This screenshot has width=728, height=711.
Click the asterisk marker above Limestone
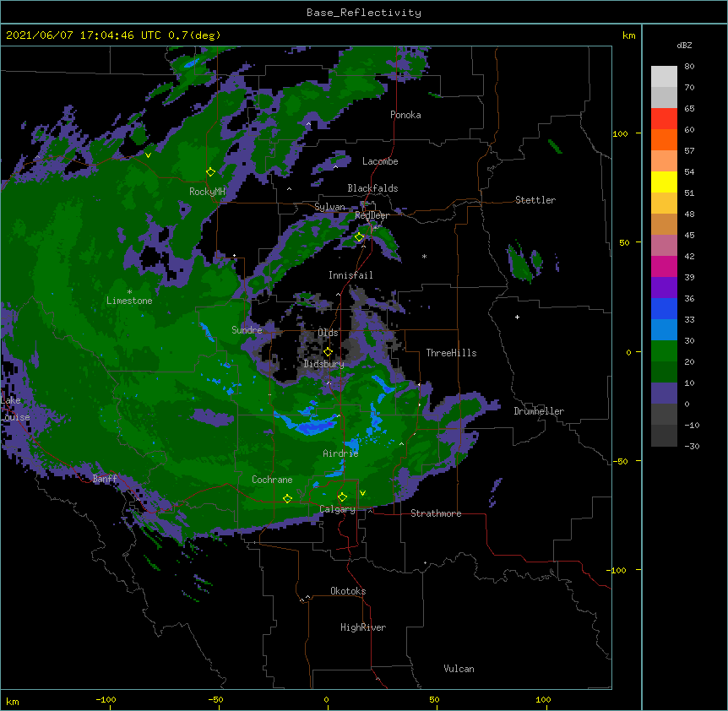[x=129, y=292]
